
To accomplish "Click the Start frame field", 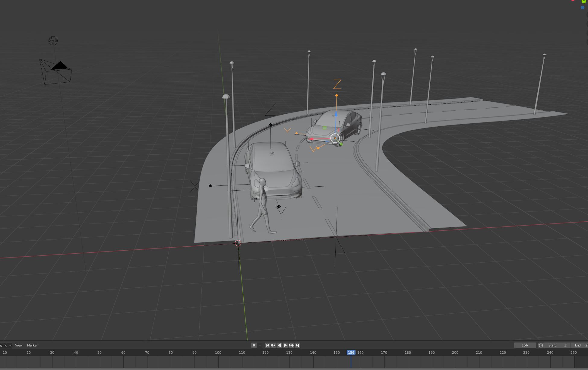I will coord(557,345).
